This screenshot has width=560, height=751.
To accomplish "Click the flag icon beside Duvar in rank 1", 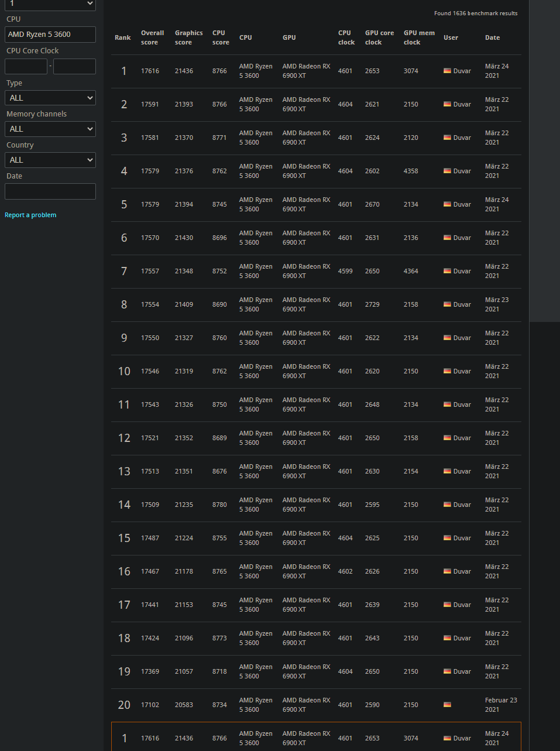I will (x=447, y=70).
